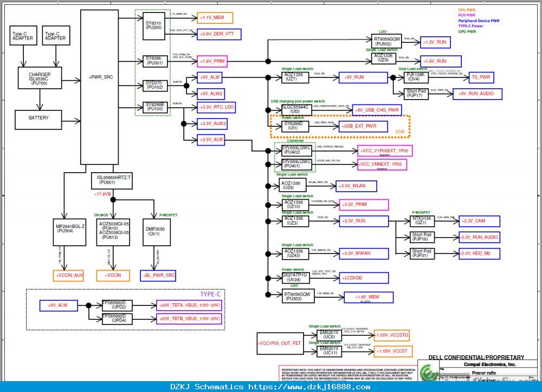This screenshot has height=392, width=542.
Task: Click the AOZ1336 (UZ7) load switch
Action: tap(295, 77)
